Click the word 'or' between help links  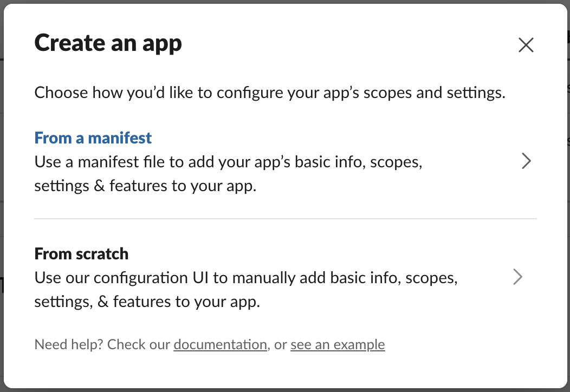pyautogui.click(x=280, y=344)
